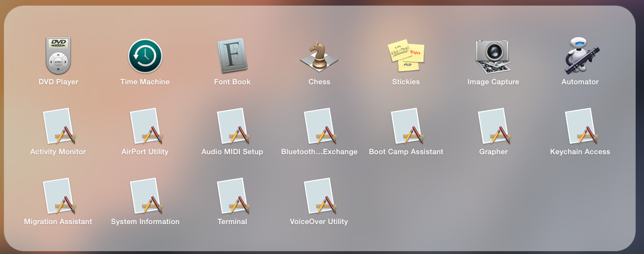Launch the Boot Camp Assistant icon
The height and width of the screenshot is (254, 644).
407,126
